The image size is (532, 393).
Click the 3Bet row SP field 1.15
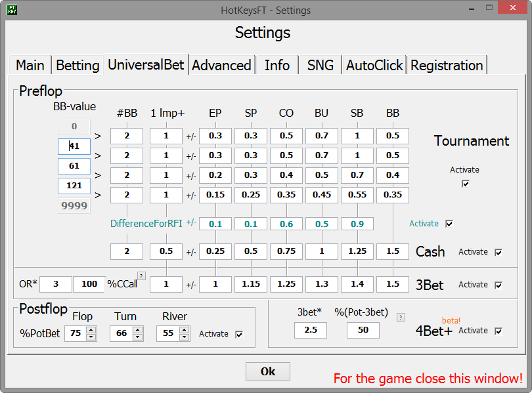[251, 284]
